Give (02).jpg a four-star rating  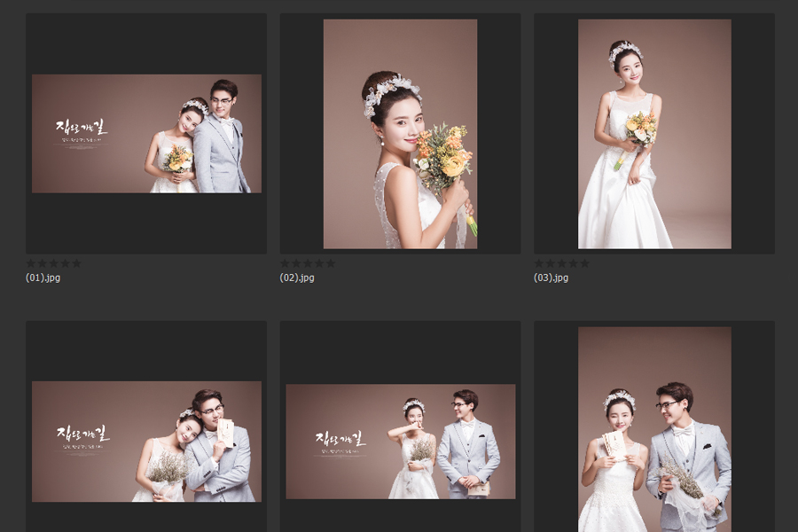(x=318, y=263)
